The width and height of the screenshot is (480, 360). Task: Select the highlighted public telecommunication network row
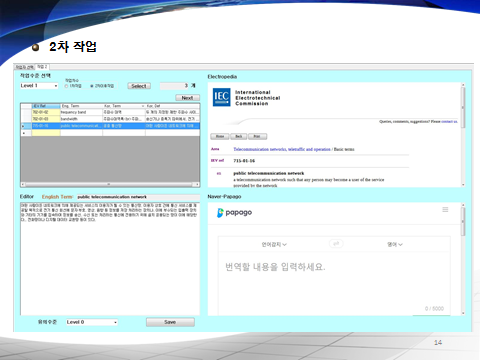[110, 126]
